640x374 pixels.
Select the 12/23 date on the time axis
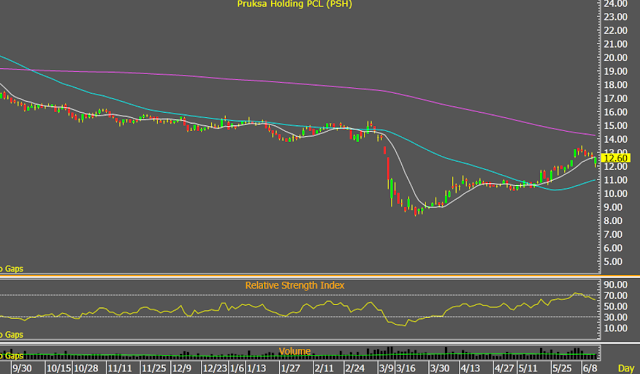coord(215,368)
